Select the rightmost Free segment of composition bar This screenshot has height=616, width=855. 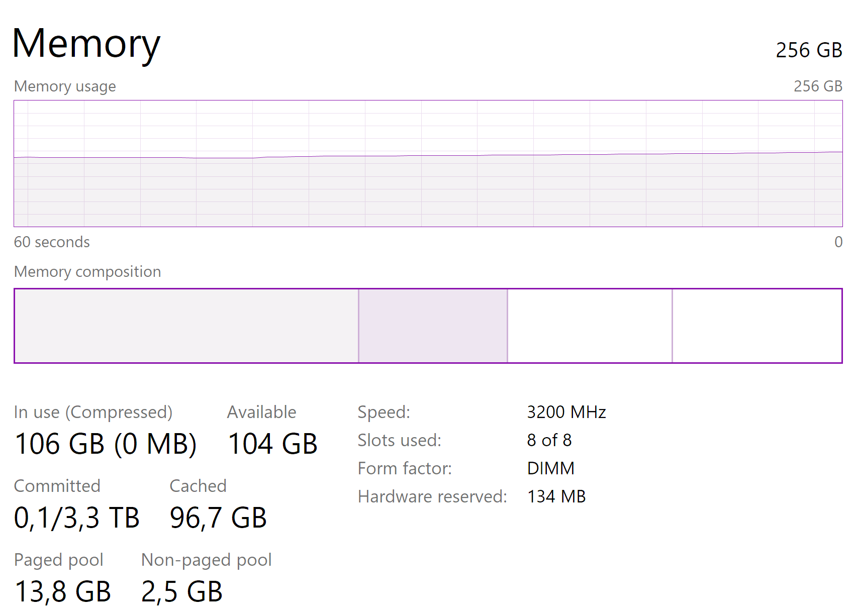[x=756, y=326]
